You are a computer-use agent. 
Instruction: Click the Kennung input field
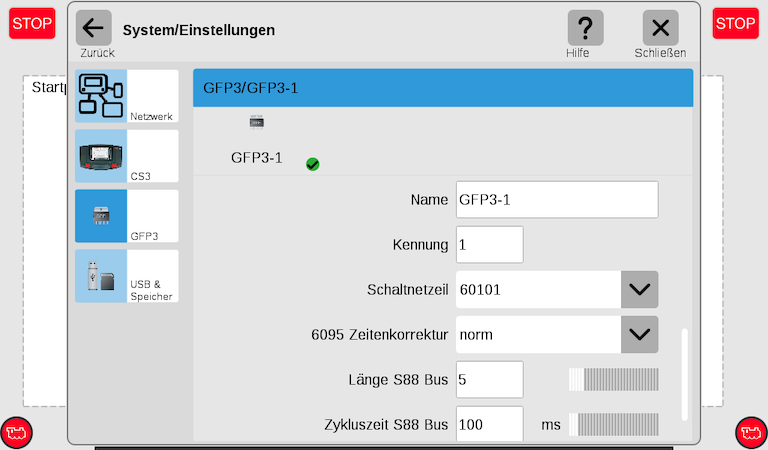[489, 245]
